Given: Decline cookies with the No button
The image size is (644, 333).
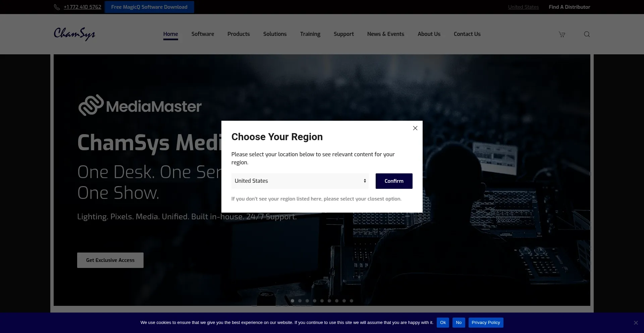Looking at the screenshot, I should [459, 323].
